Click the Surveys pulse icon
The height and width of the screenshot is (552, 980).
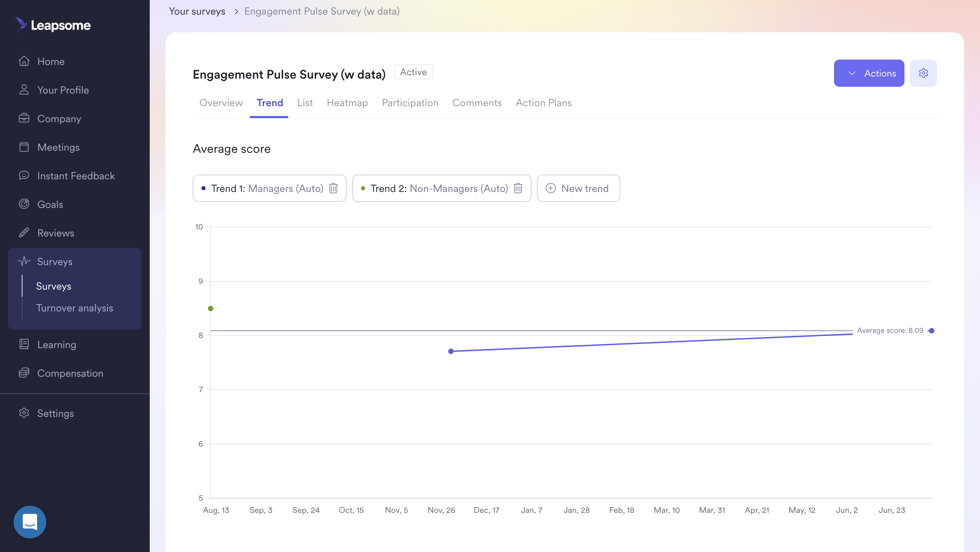[24, 261]
